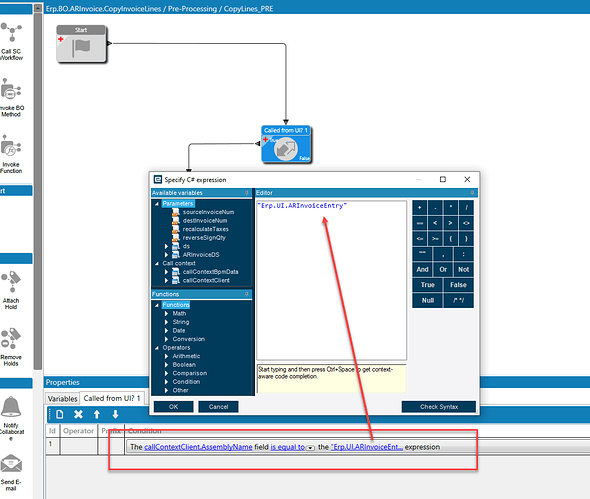Viewport: 590px width, 499px height.
Task: Expand callContextClient node
Action: coord(166,280)
